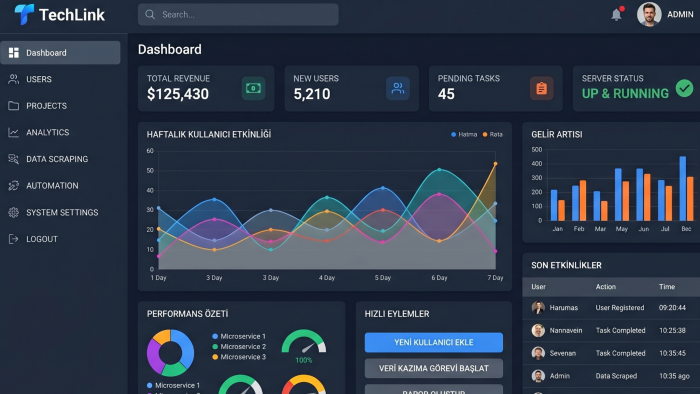Click the Jun bars in Gelir Artisi chart

(x=643, y=195)
